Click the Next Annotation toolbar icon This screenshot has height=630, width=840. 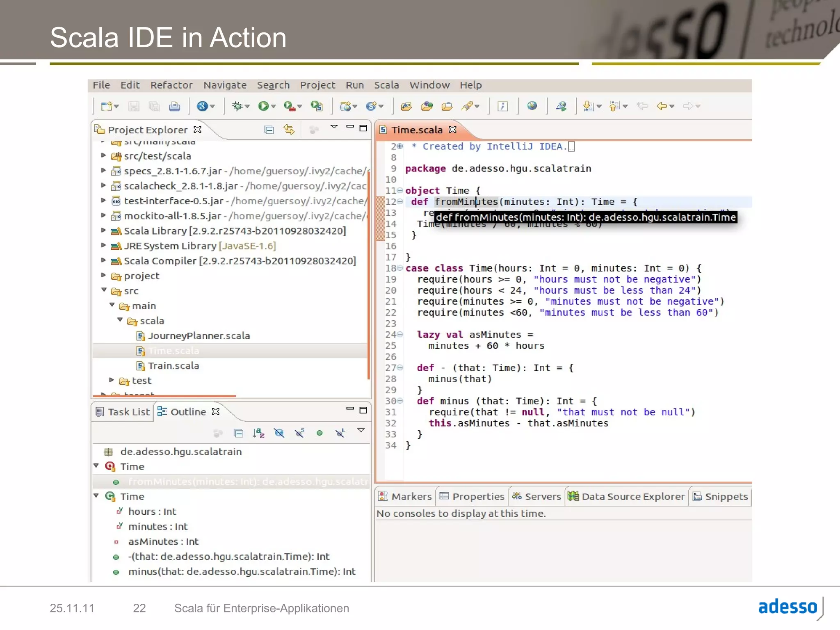pyautogui.click(x=588, y=106)
